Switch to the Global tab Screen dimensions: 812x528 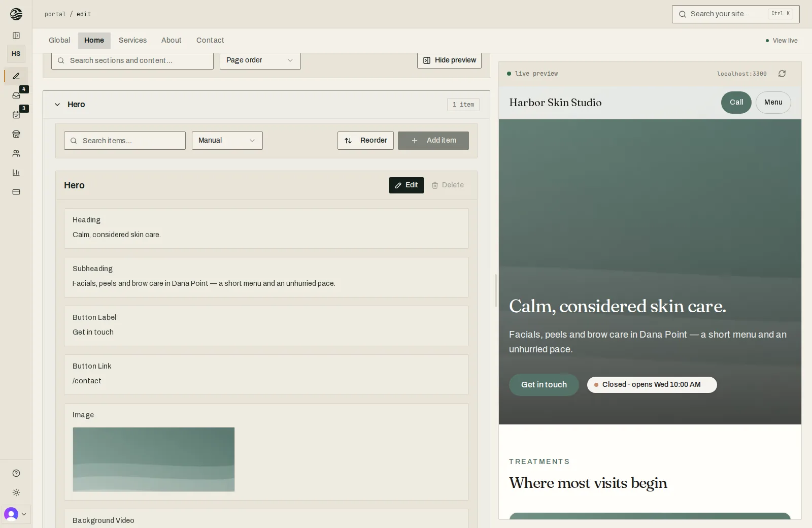(x=59, y=41)
